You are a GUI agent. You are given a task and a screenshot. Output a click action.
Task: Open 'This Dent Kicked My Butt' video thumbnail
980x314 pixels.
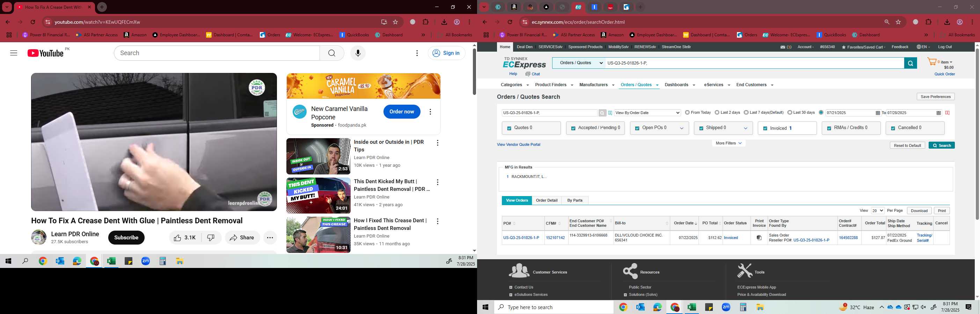[x=318, y=196]
